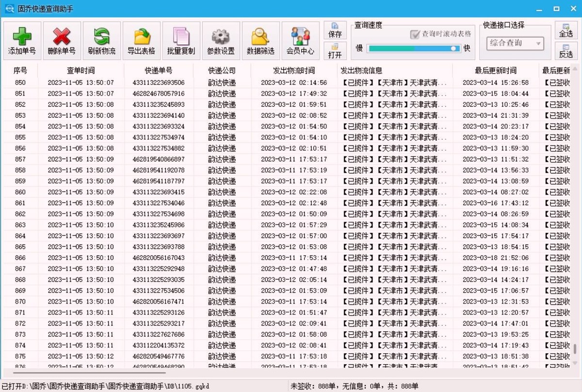This screenshot has width=582, height=392.
Task: Click 全选 to select all rows
Action: click(566, 31)
